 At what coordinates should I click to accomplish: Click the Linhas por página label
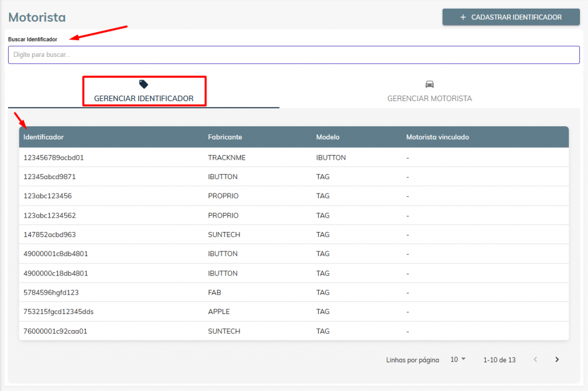[412, 360]
